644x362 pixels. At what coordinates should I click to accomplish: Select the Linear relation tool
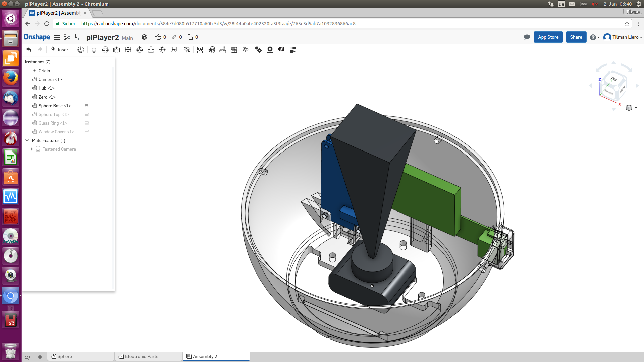tap(293, 50)
